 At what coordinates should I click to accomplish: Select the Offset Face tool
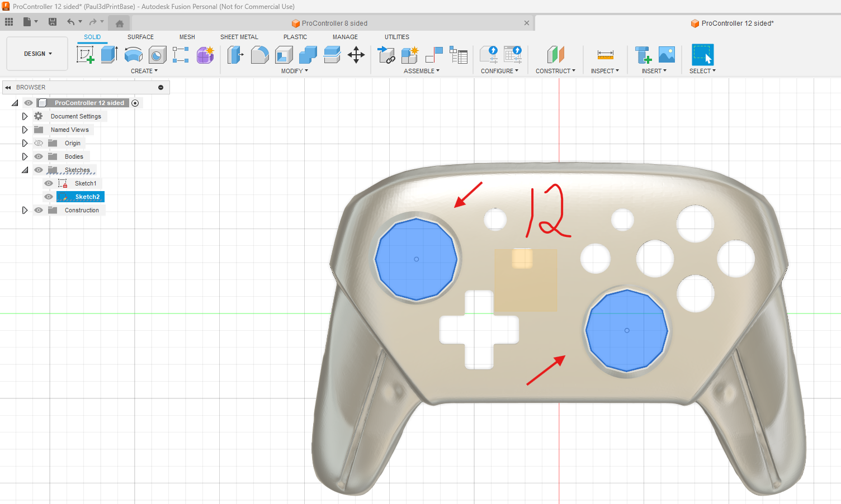332,55
